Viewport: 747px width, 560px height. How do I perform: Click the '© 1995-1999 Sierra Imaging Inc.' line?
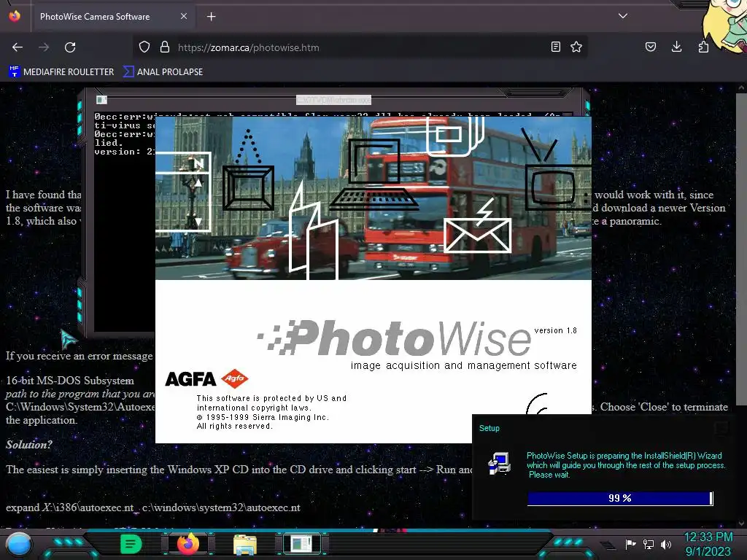(263, 417)
